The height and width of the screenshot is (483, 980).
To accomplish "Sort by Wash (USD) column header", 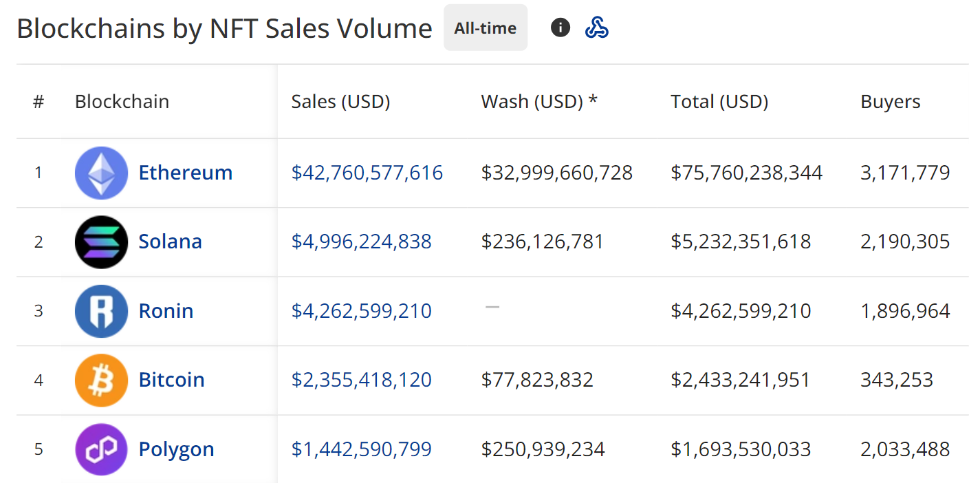I will pos(538,102).
